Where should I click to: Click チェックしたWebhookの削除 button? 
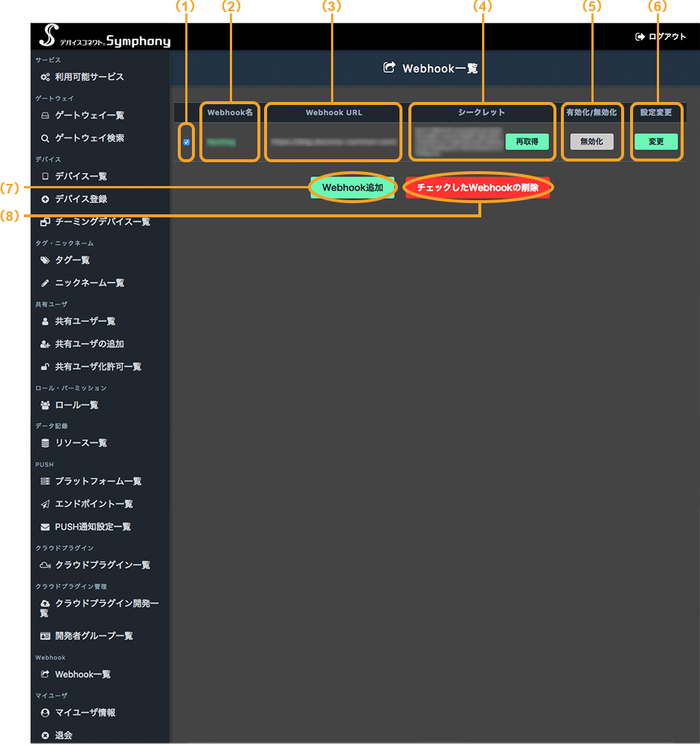point(478,188)
